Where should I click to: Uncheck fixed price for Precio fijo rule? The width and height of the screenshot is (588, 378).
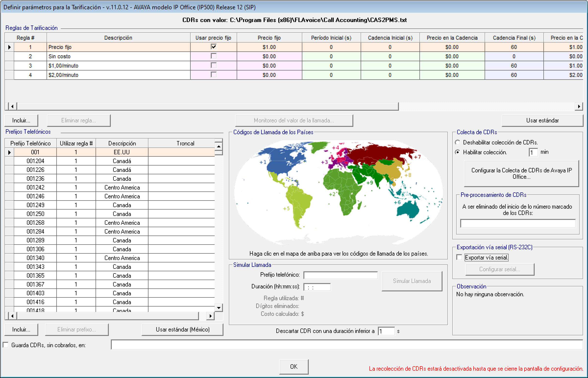point(213,47)
